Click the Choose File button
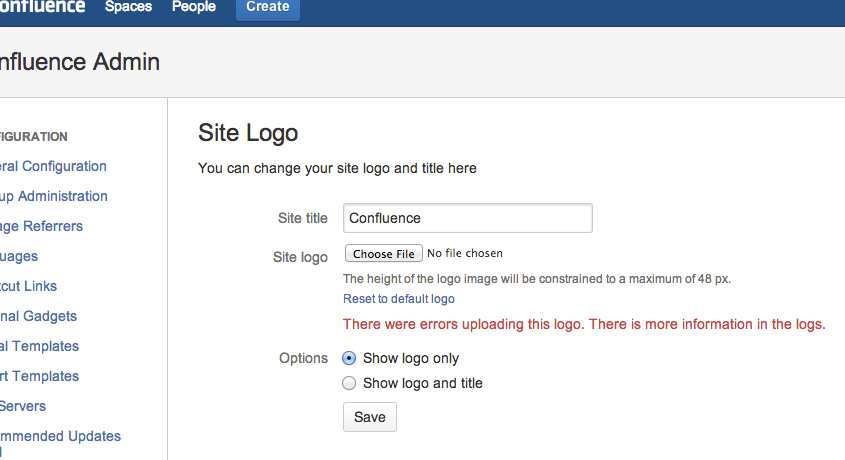Image resolution: width=845 pixels, height=460 pixels. coord(384,254)
